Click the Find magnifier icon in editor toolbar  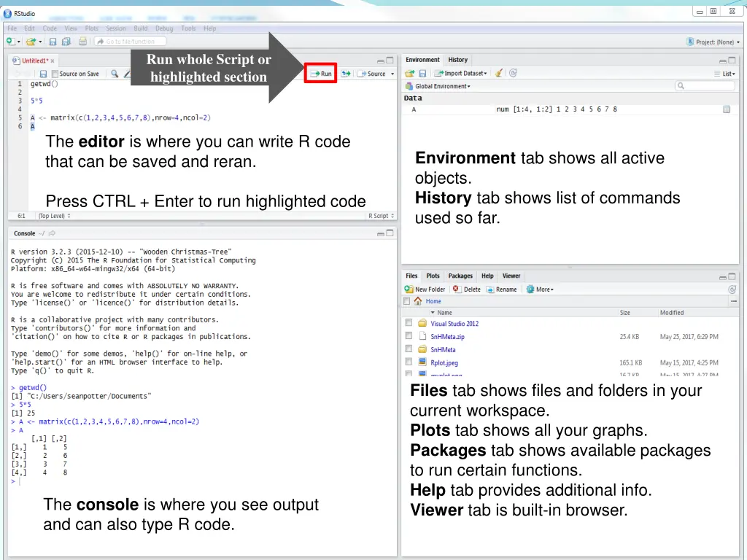click(115, 74)
